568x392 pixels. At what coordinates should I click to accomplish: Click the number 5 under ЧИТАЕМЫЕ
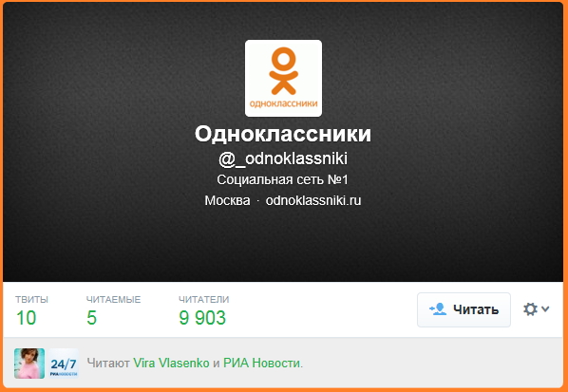point(91,318)
